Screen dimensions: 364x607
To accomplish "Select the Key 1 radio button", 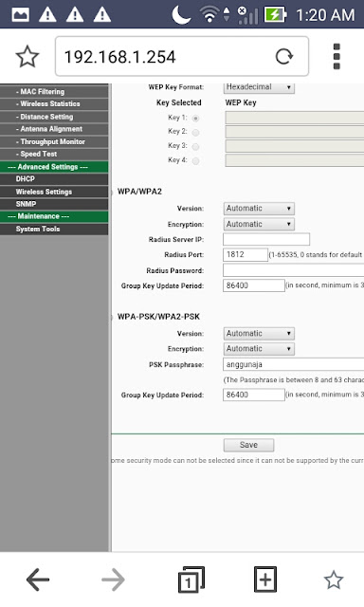I will point(195,119).
